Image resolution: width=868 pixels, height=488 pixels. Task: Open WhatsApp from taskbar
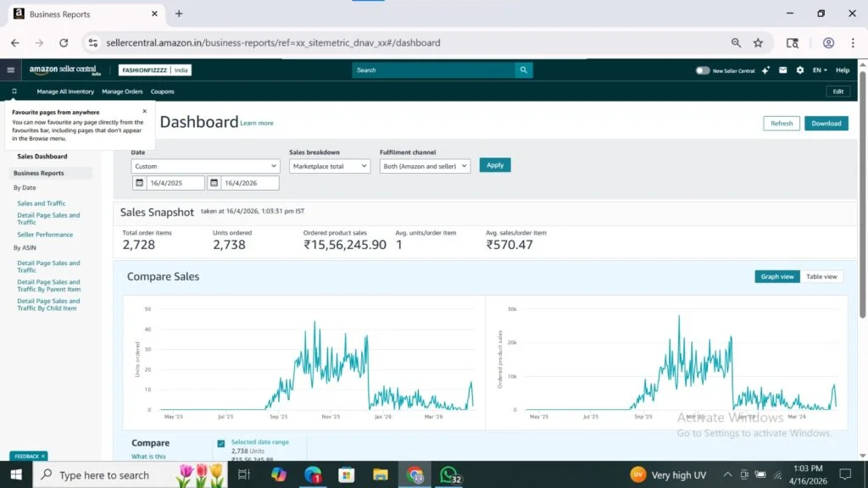[x=449, y=474]
